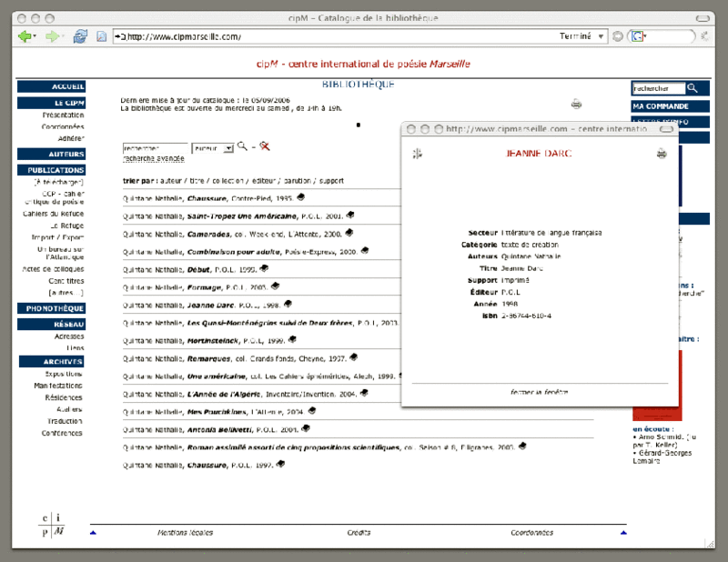Click book icon beside Roman assimilé entry
The height and width of the screenshot is (562, 728).
click(522, 446)
